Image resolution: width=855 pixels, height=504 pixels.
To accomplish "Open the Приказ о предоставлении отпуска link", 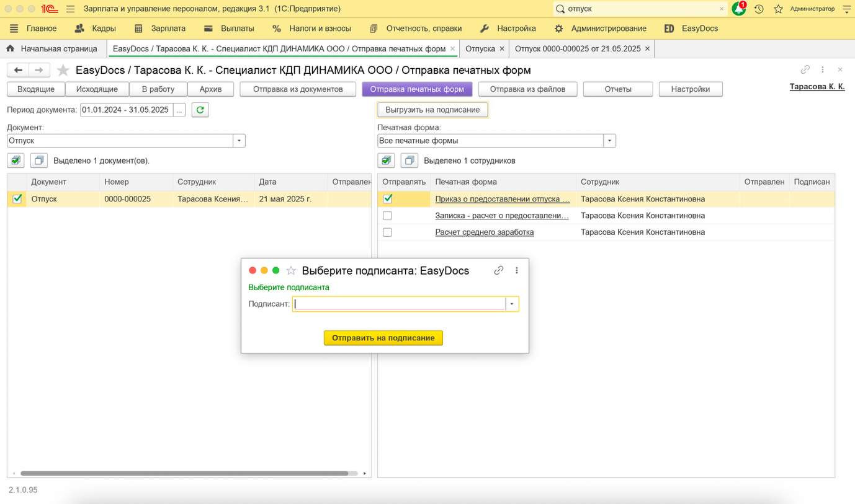I will [x=502, y=199].
